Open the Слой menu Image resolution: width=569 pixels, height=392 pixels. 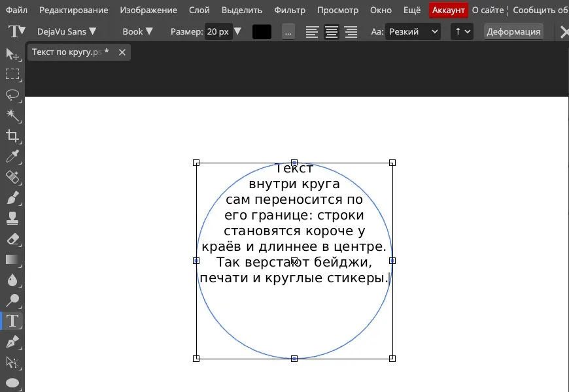coord(199,10)
